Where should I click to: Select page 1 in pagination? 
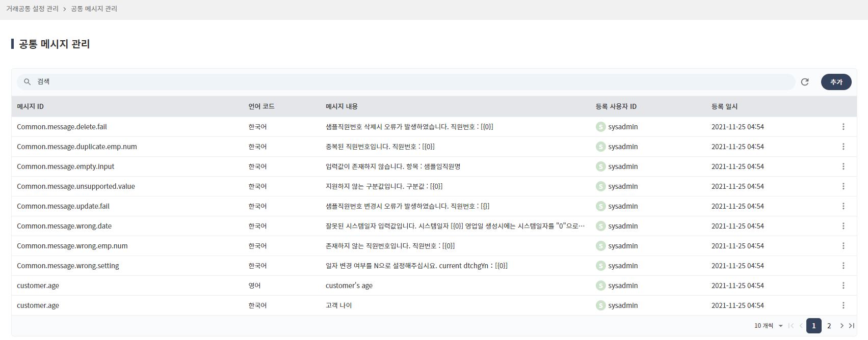click(814, 326)
